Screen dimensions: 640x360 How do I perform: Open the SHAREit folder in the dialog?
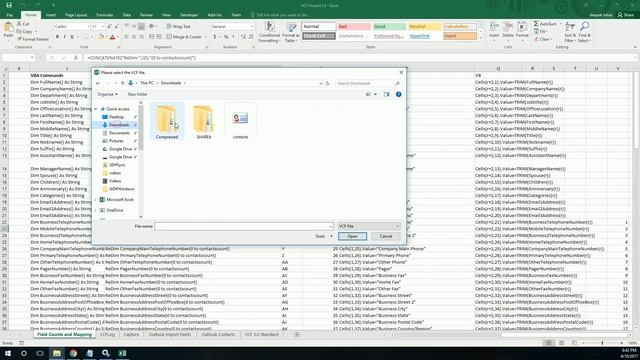pyautogui.click(x=204, y=121)
